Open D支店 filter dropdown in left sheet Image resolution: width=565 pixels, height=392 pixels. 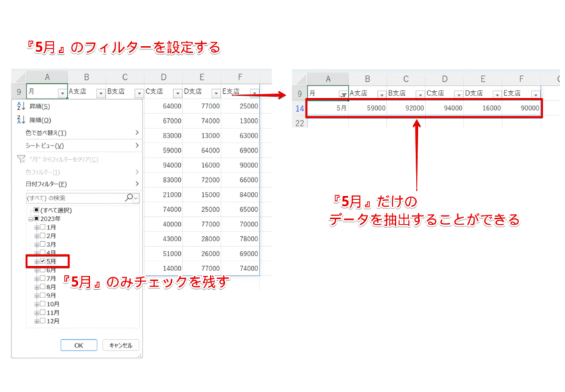click(x=216, y=93)
